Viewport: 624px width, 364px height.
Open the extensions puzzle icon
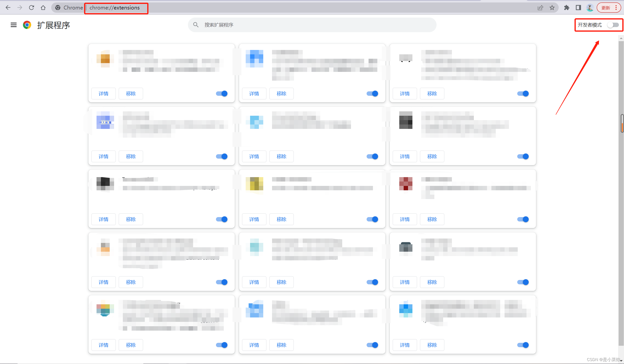[x=566, y=8]
